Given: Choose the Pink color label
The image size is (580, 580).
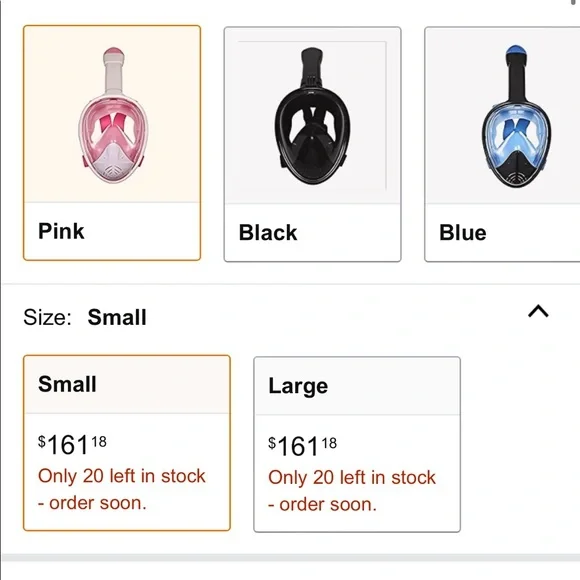Looking at the screenshot, I should tap(61, 231).
